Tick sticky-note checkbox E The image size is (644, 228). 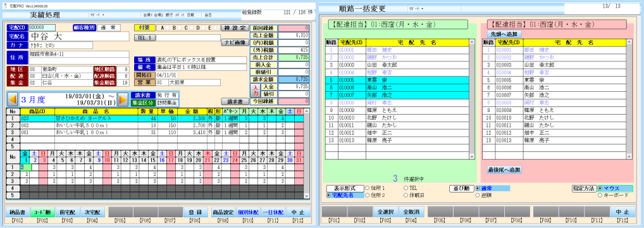click(215, 28)
